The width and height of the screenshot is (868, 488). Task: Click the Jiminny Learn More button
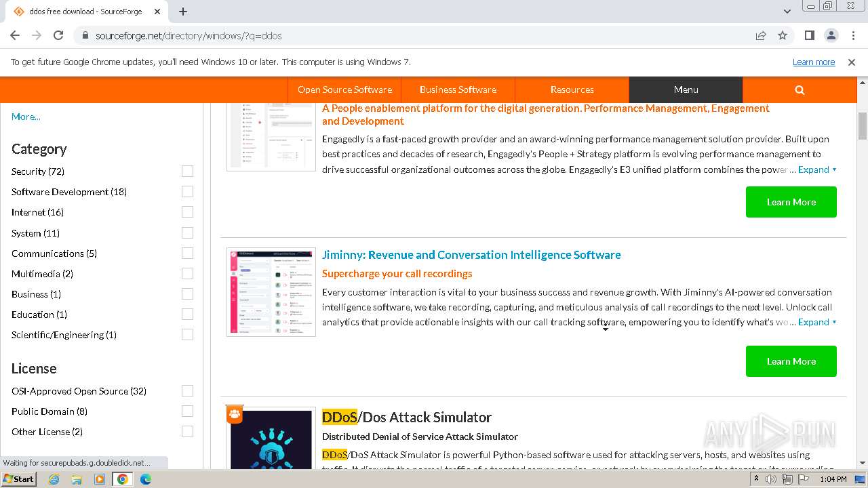tap(791, 361)
